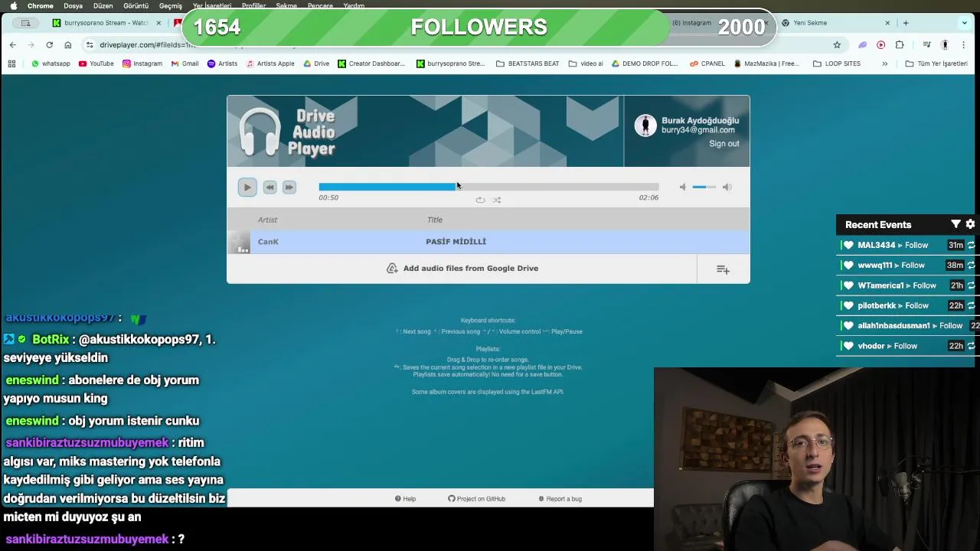Open the Chrome menu in menu bar
The height and width of the screenshot is (551, 980).
pyautogui.click(x=41, y=5)
